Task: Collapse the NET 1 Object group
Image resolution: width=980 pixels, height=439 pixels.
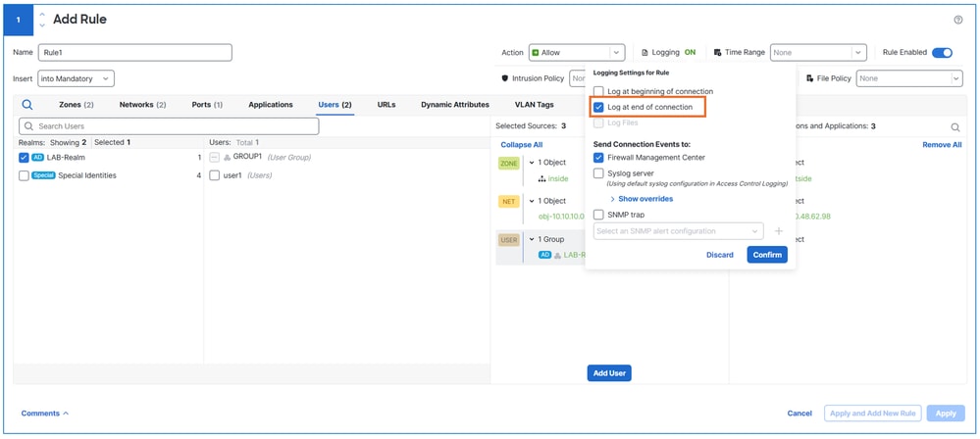Action: (532, 201)
